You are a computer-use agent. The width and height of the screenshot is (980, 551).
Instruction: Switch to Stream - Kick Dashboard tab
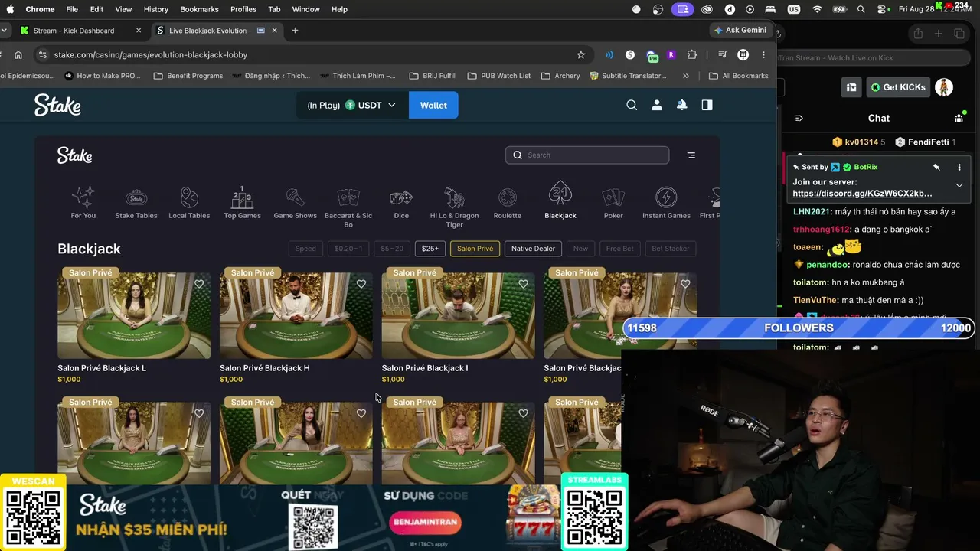[80, 31]
